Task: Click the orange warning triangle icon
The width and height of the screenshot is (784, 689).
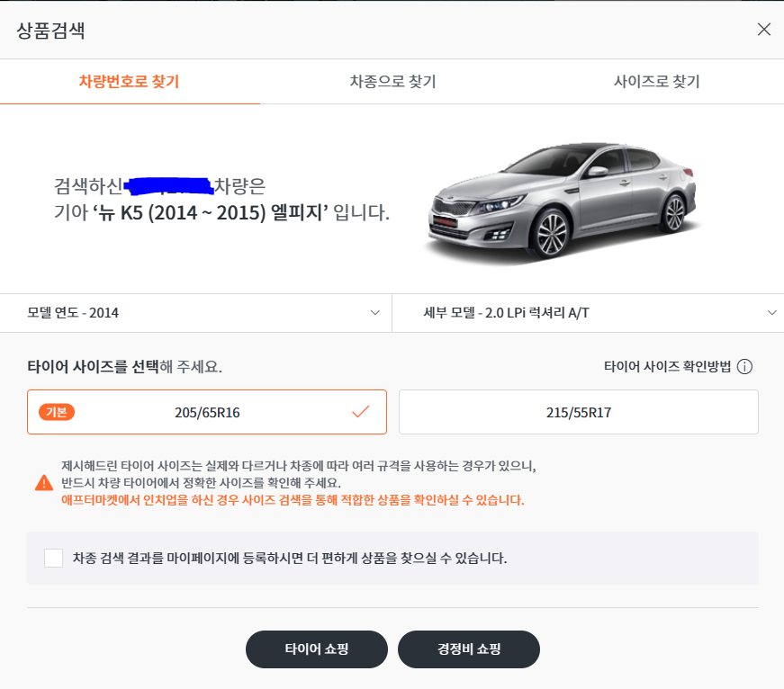Action: click(x=44, y=483)
